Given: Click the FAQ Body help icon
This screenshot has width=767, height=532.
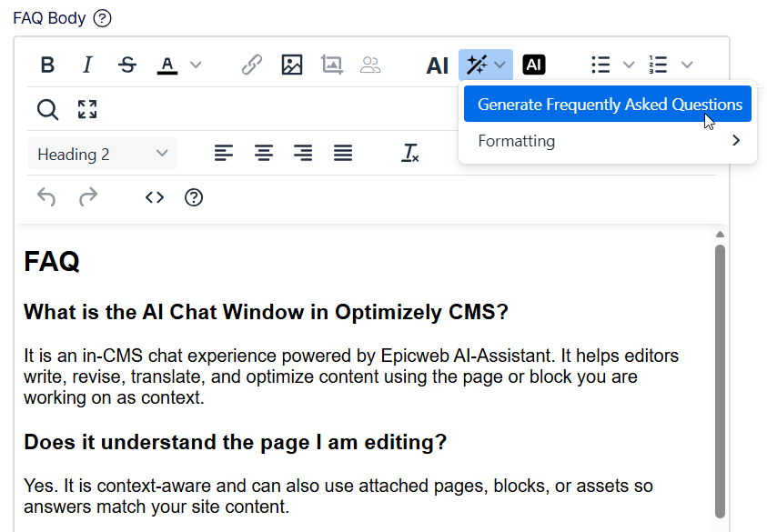Looking at the screenshot, I should pyautogui.click(x=102, y=18).
